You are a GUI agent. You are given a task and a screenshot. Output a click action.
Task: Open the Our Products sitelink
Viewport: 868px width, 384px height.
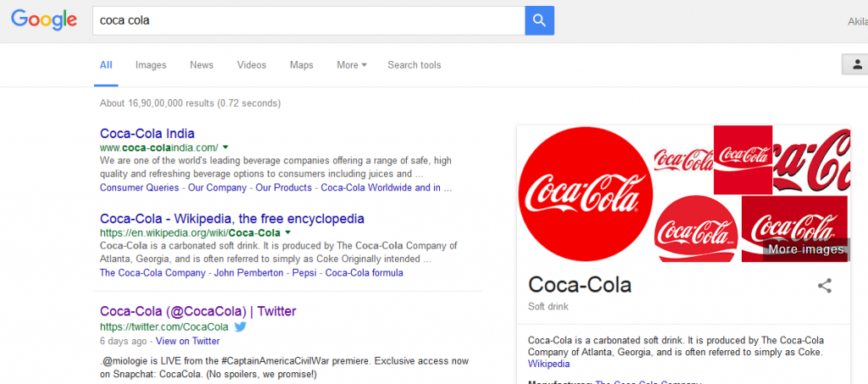click(283, 187)
